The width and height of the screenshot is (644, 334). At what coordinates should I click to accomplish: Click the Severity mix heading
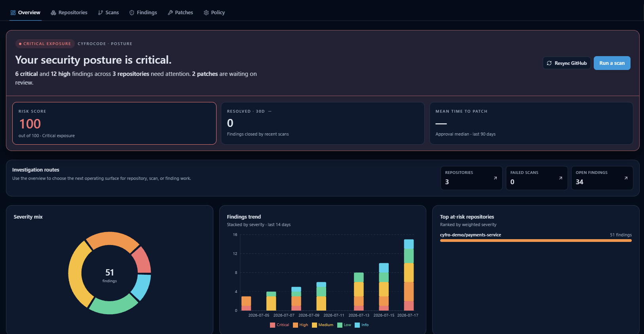click(28, 217)
